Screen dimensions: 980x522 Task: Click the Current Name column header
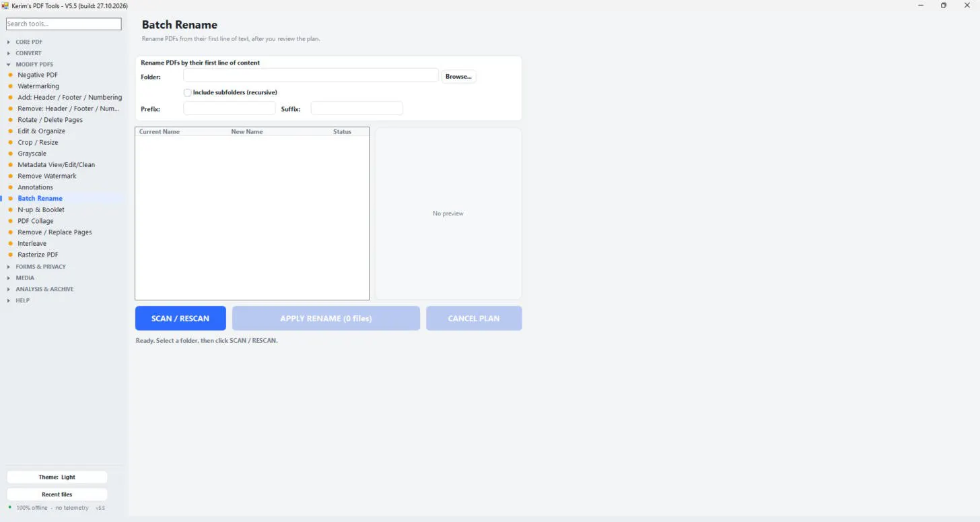(x=160, y=132)
